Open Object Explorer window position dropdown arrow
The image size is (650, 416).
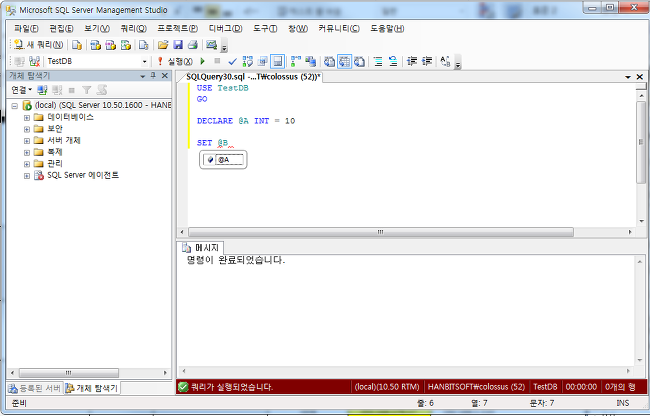(x=143, y=76)
